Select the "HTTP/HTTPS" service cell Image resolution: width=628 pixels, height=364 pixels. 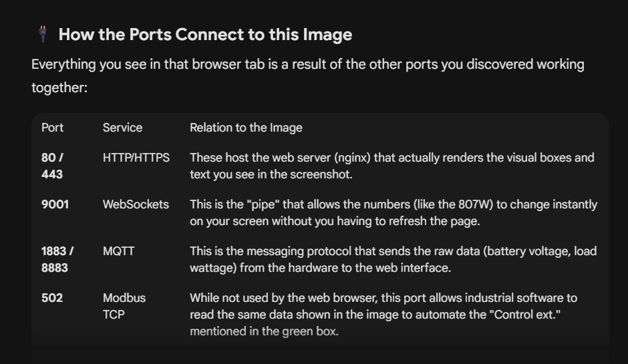pyautogui.click(x=136, y=158)
